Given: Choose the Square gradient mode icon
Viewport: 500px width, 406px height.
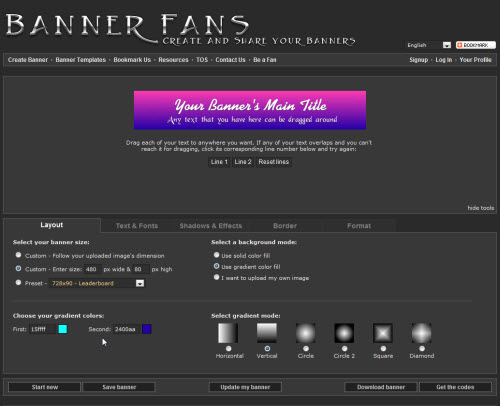Looking at the screenshot, I should tap(383, 333).
